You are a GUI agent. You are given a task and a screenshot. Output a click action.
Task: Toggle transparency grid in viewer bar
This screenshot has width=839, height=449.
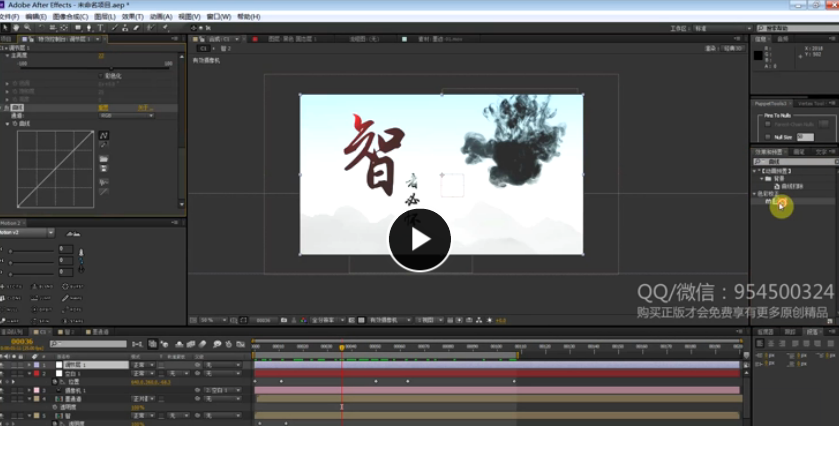pos(361,320)
